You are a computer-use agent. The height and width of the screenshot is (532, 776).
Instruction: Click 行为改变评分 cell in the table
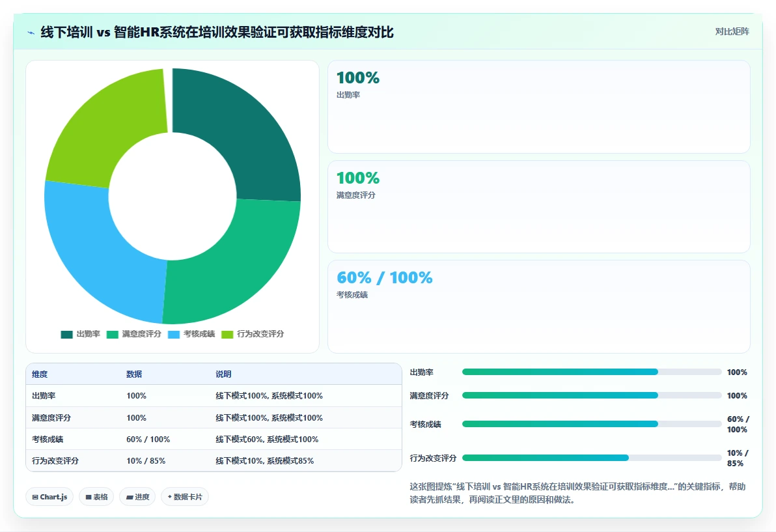point(55,461)
